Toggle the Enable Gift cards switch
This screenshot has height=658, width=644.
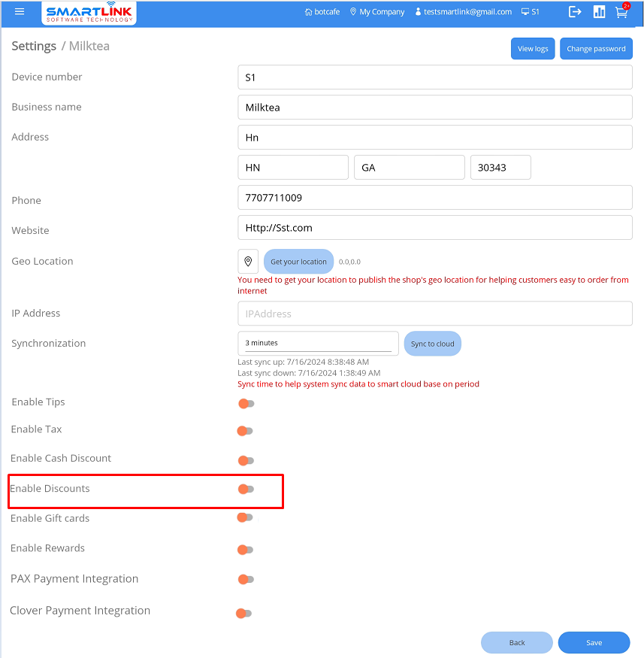(245, 517)
